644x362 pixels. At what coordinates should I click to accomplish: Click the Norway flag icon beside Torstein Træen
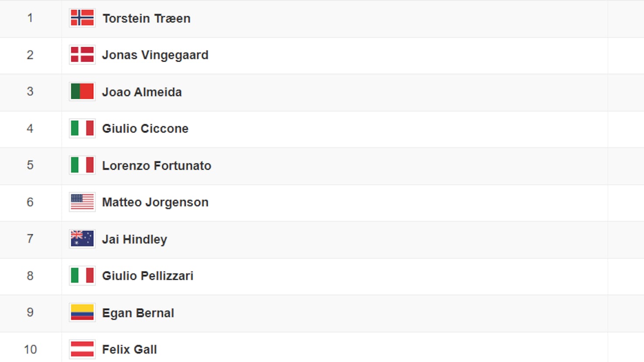pos(82,18)
